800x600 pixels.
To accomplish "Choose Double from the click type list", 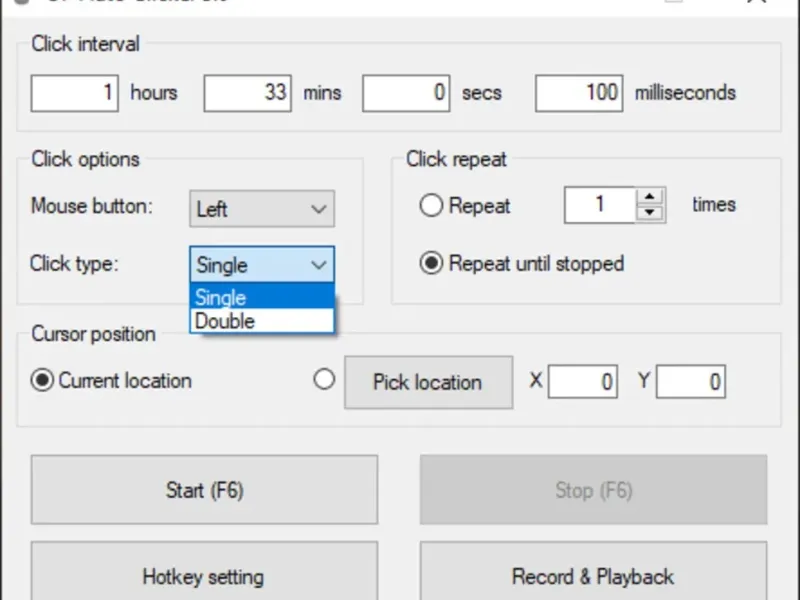I will click(262, 321).
